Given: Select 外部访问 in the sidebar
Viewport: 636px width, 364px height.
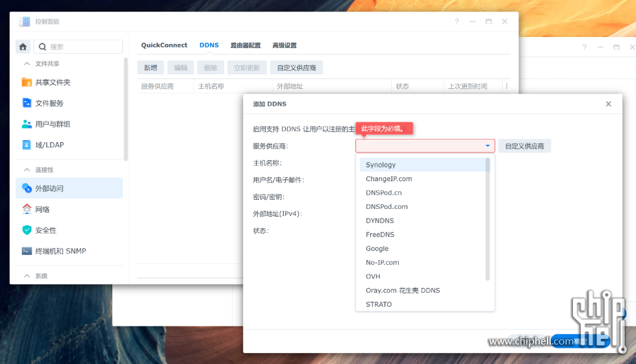Looking at the screenshot, I should point(70,188).
